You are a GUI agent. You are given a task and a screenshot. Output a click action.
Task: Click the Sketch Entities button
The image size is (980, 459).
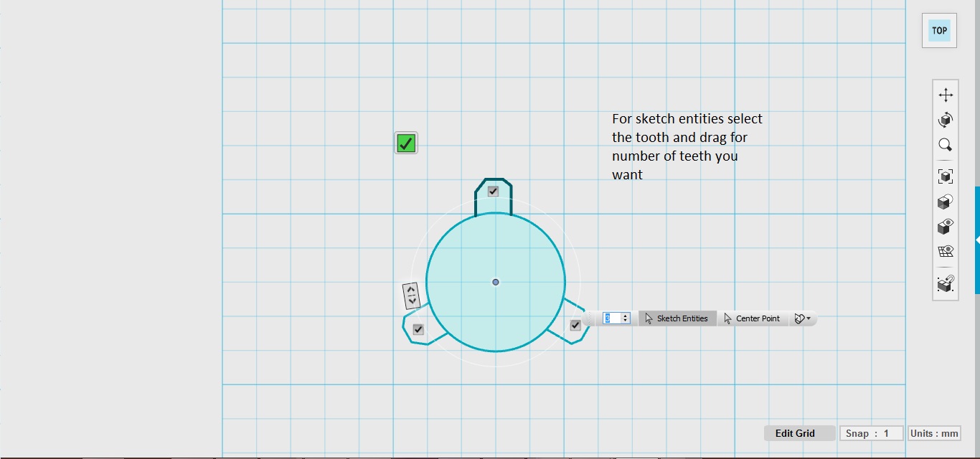[677, 318]
